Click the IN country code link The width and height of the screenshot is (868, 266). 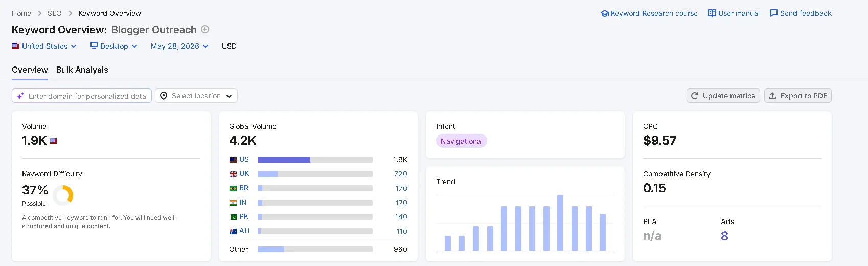click(x=243, y=202)
